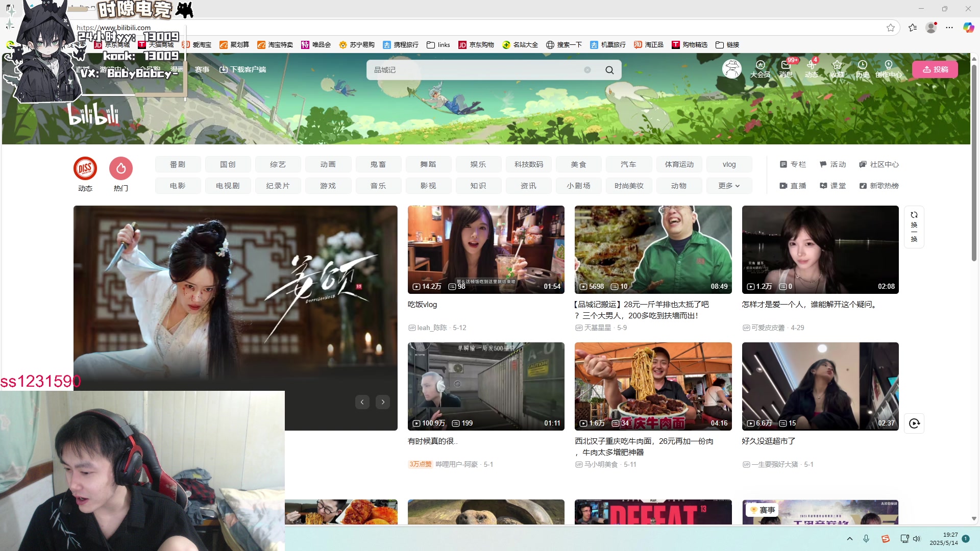
Task: Clear the search box text
Action: (587, 70)
